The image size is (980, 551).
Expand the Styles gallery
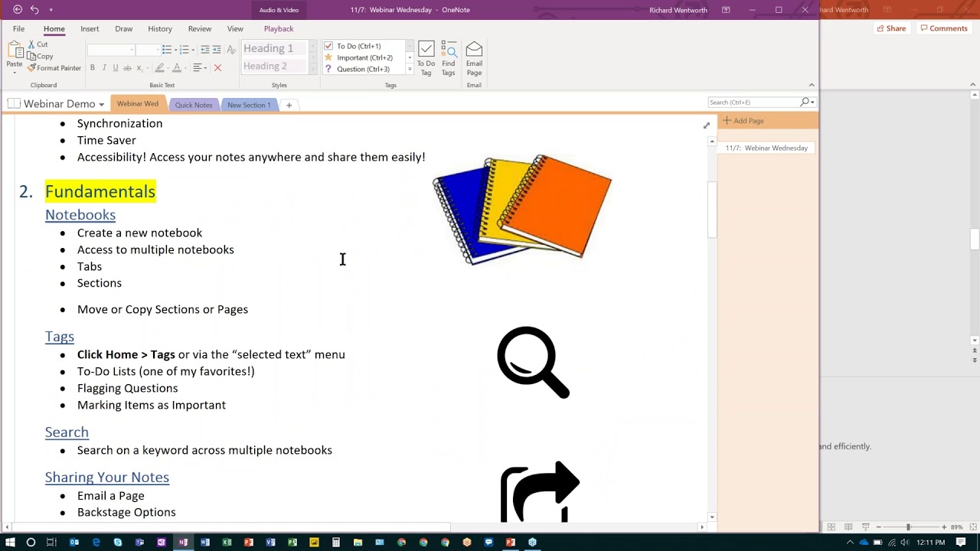click(x=312, y=70)
